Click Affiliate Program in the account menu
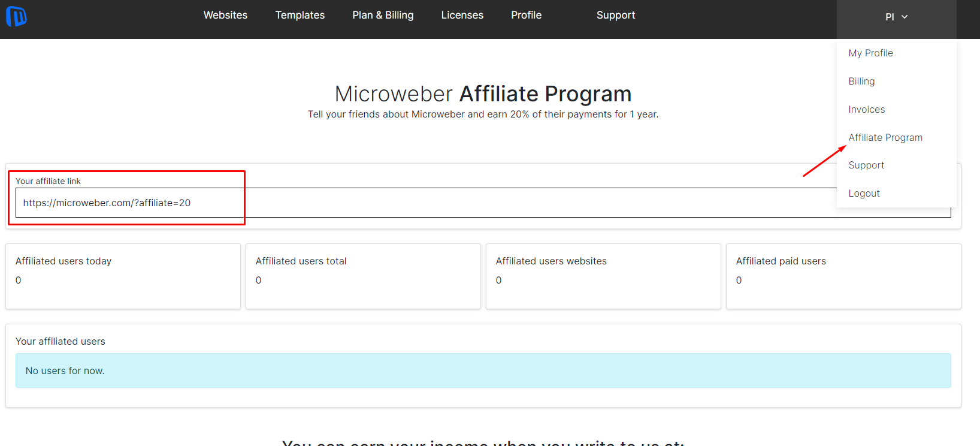 coord(885,137)
